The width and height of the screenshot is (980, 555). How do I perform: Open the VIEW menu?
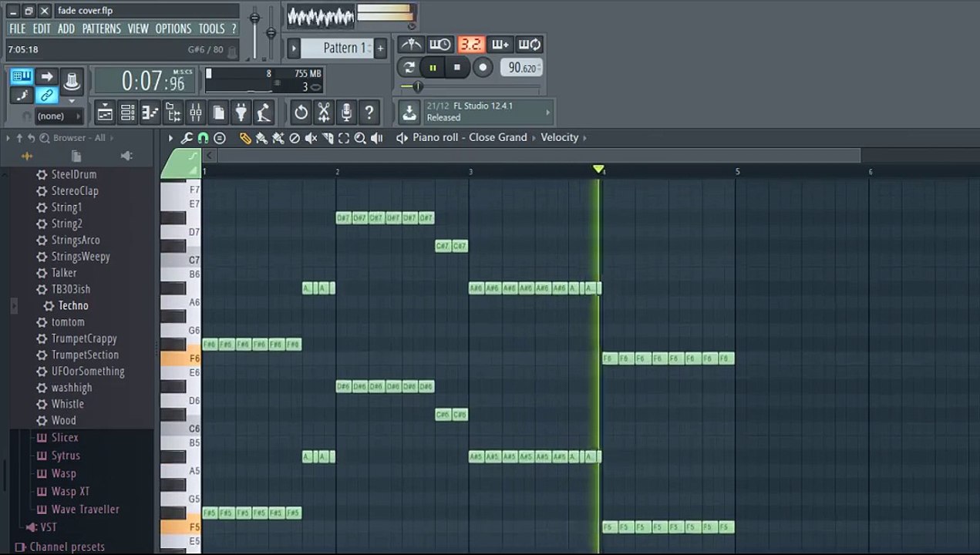tap(138, 29)
